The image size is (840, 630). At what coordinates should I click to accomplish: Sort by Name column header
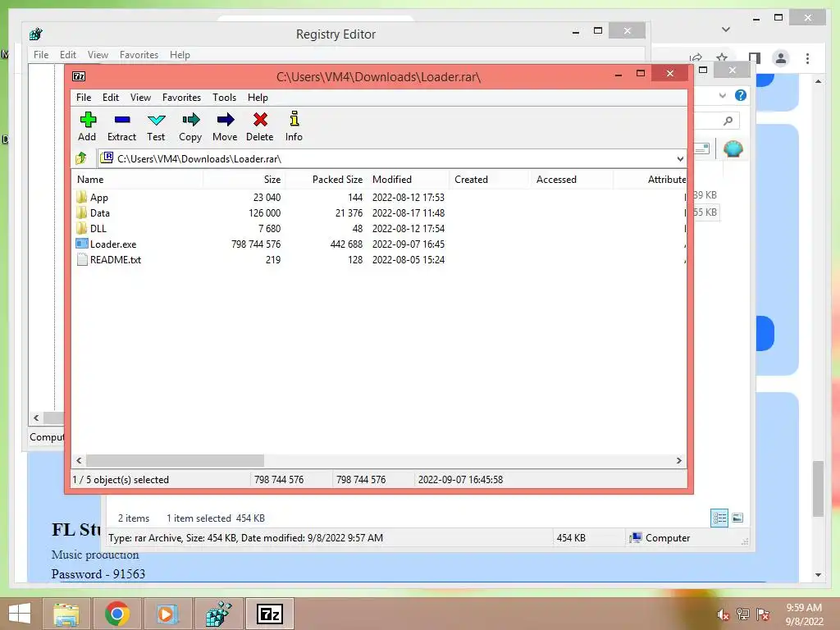tap(138, 180)
